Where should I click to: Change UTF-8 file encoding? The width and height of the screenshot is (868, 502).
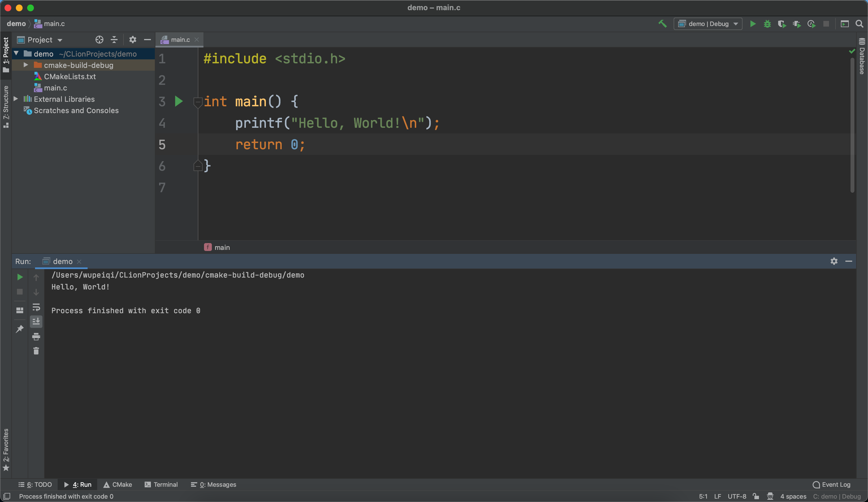[737, 496]
